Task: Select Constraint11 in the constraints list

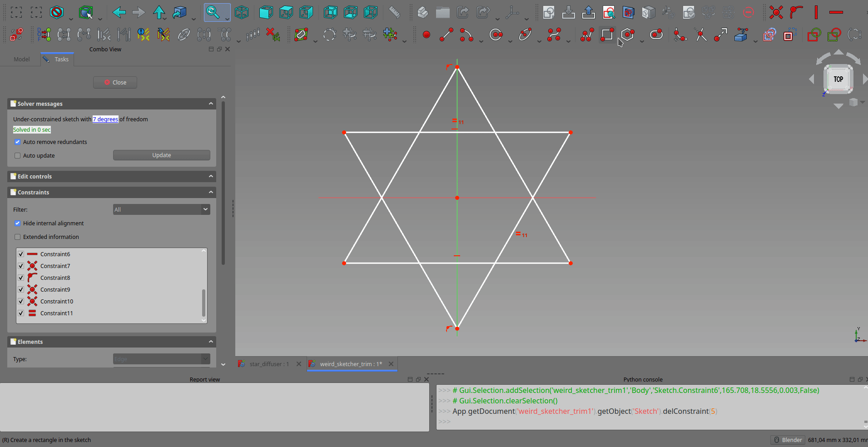Action: (56, 313)
